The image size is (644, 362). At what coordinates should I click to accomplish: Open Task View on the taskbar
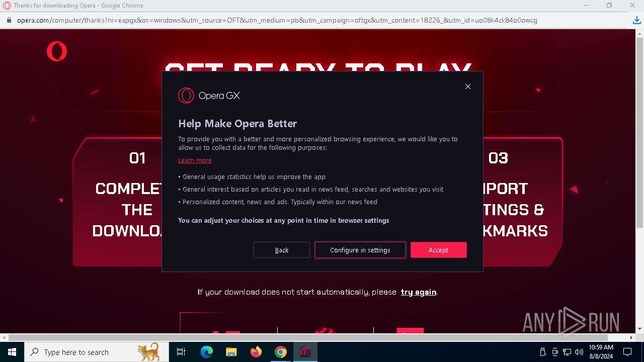[181, 352]
